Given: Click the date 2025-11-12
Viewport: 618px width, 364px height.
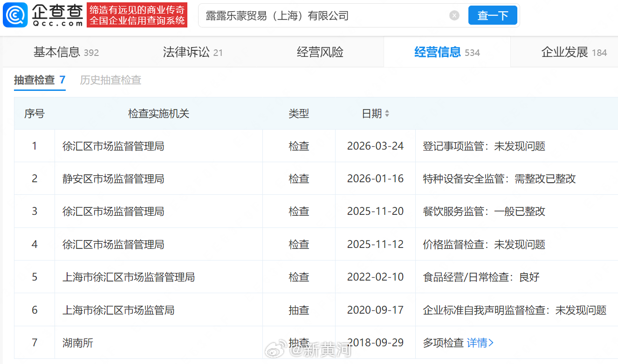Looking at the screenshot, I should [375, 245].
